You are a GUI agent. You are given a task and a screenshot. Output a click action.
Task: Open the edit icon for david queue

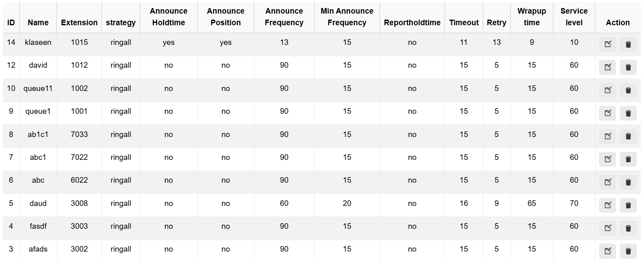pyautogui.click(x=607, y=67)
